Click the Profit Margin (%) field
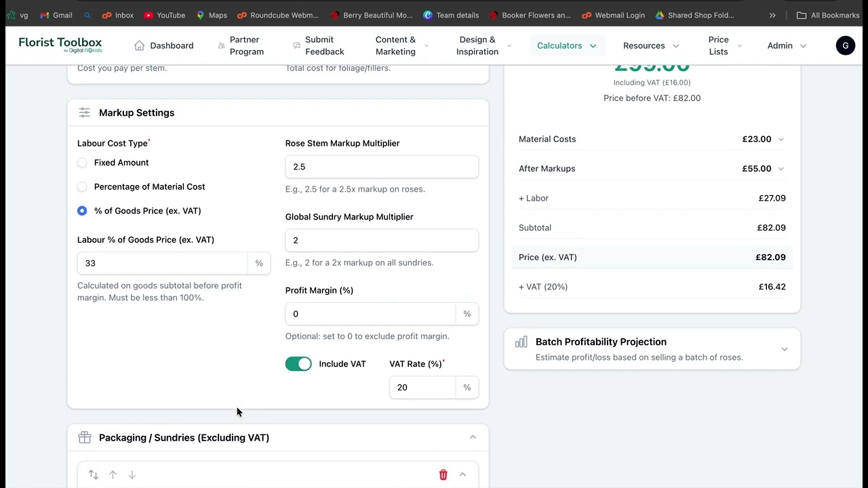 [370, 314]
